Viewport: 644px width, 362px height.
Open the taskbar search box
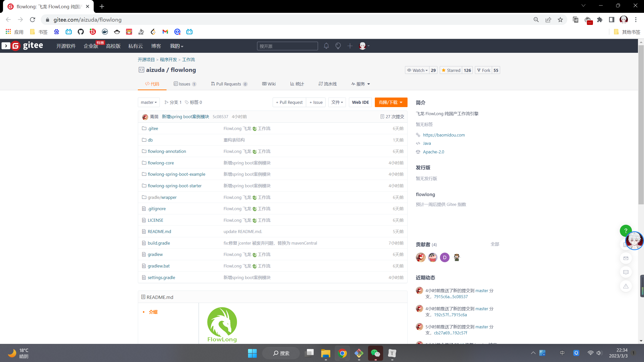[x=281, y=353]
